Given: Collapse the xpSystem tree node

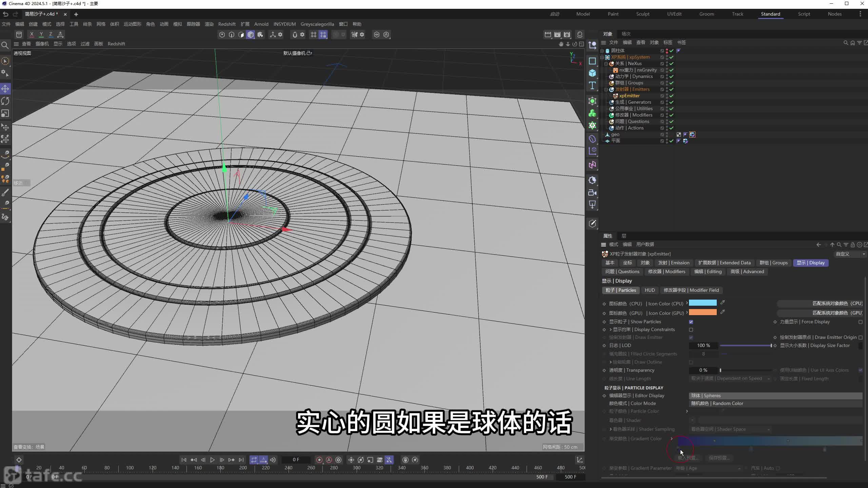Looking at the screenshot, I should coord(602,57).
